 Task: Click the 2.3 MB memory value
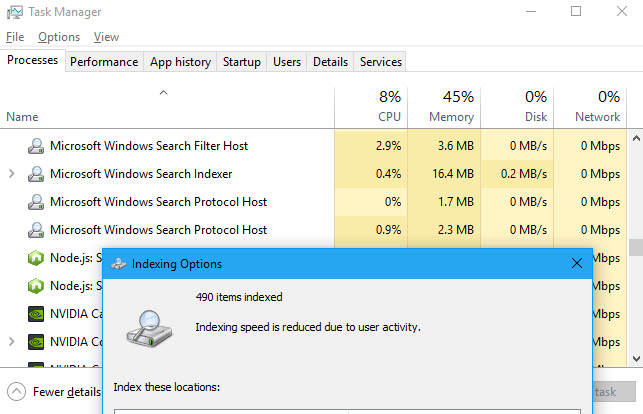point(456,230)
